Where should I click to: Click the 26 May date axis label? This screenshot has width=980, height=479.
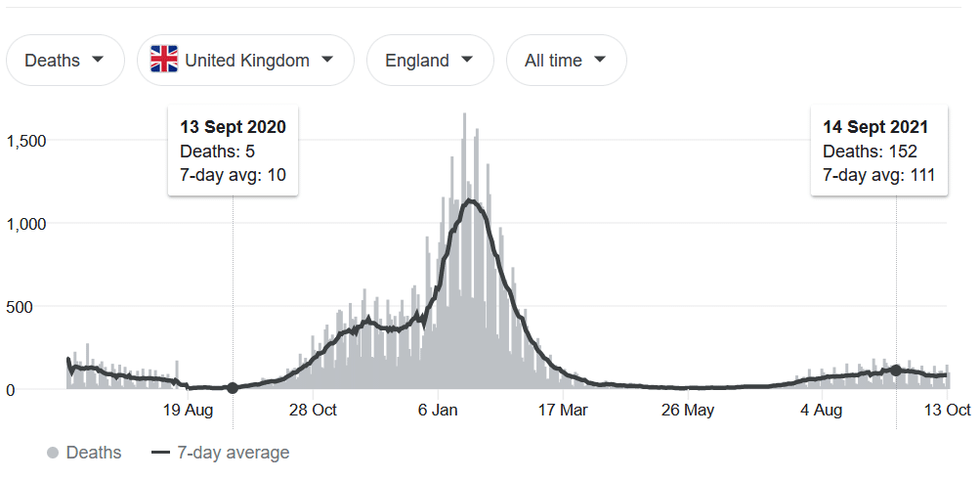[x=689, y=411]
